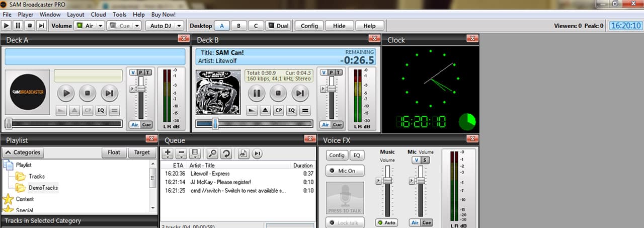The height and width of the screenshot is (228, 644).
Task: Skip to next track on Deck B
Action: 300,93
